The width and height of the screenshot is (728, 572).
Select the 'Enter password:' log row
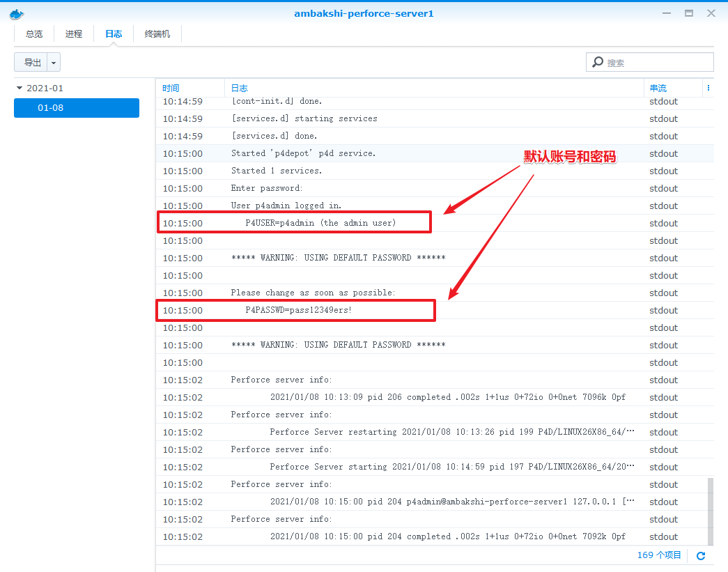click(x=435, y=189)
